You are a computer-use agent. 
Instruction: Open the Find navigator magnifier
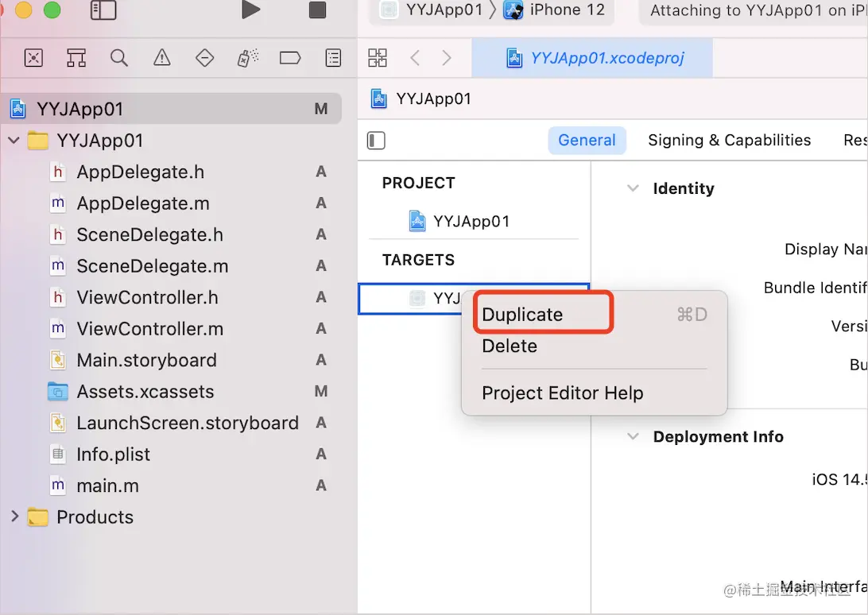[x=119, y=57]
